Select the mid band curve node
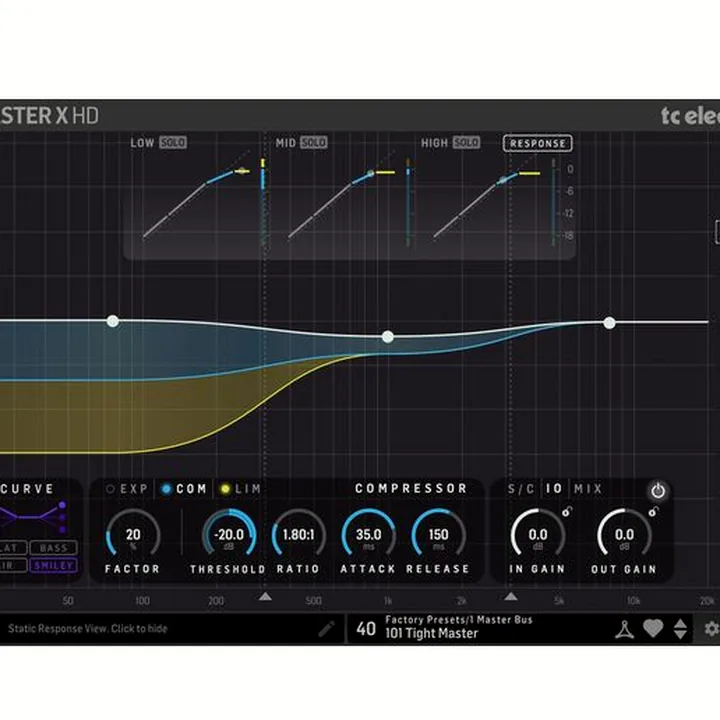Image resolution: width=720 pixels, height=720 pixels. [388, 337]
